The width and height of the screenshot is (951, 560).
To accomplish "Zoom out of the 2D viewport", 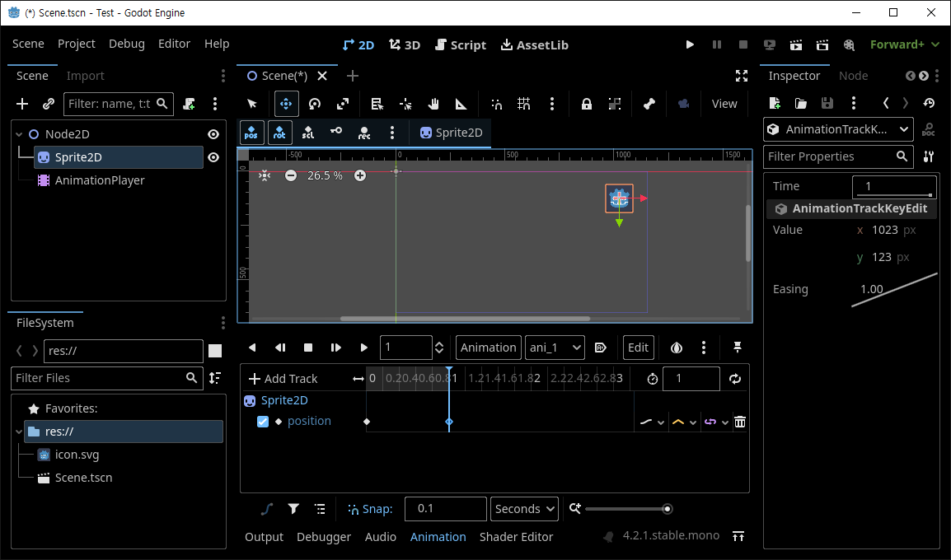I will click(291, 175).
